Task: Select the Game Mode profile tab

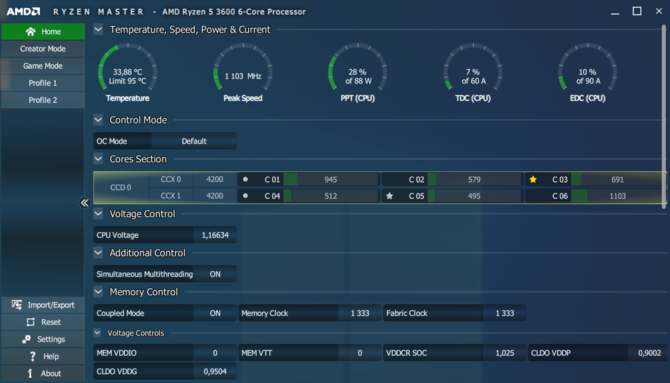Action: (x=43, y=66)
